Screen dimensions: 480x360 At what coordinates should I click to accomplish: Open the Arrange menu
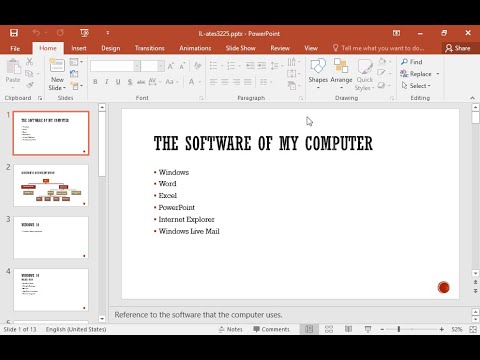click(x=341, y=74)
